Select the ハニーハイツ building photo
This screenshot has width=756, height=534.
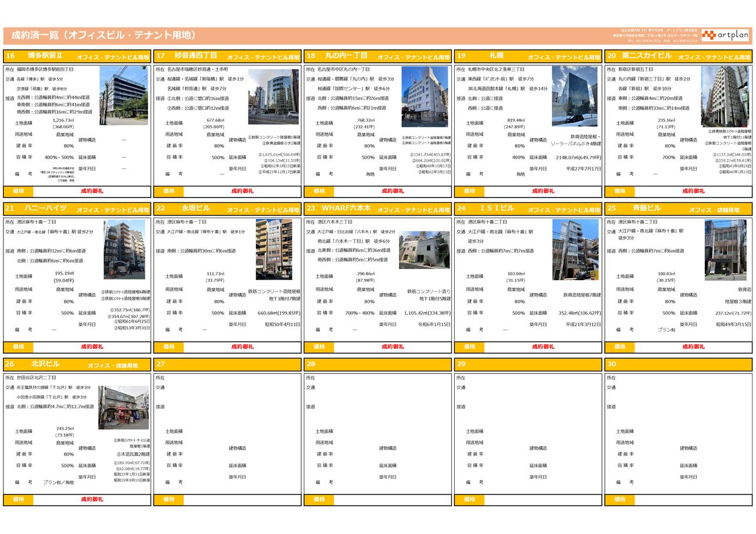click(124, 249)
